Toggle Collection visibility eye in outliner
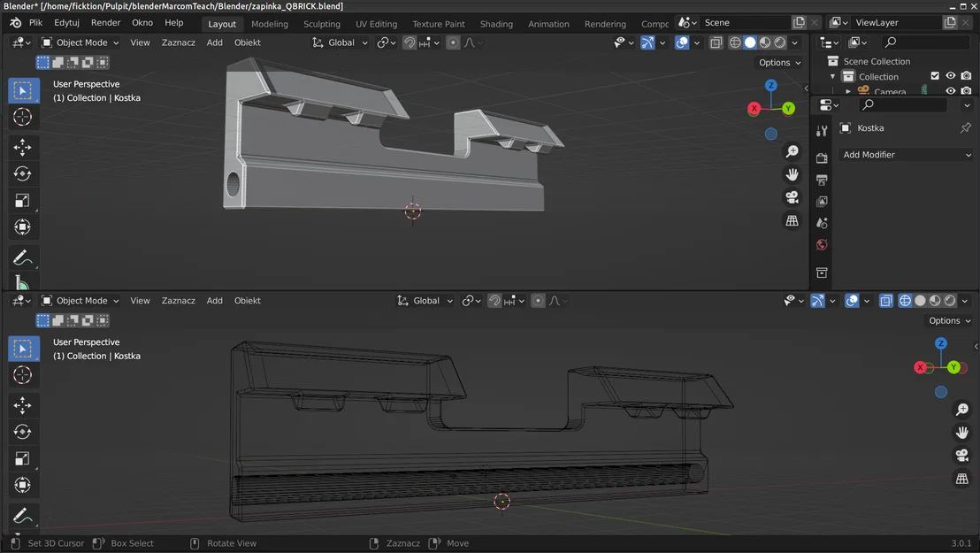 pyautogui.click(x=951, y=76)
